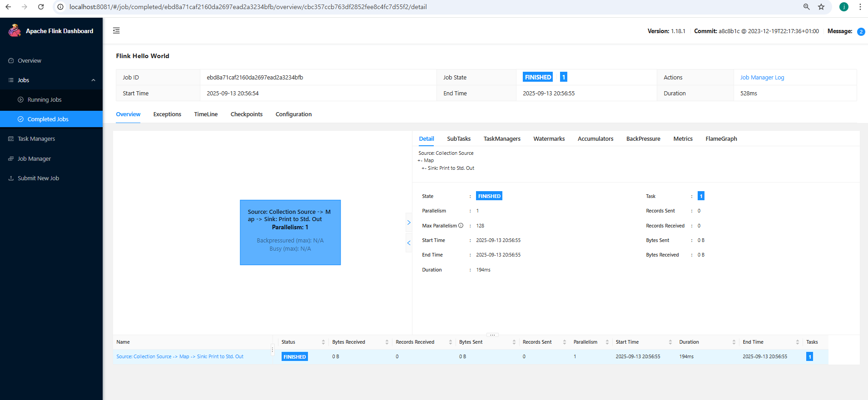
Task: Go back using the browser back arrow
Action: coord(8,7)
